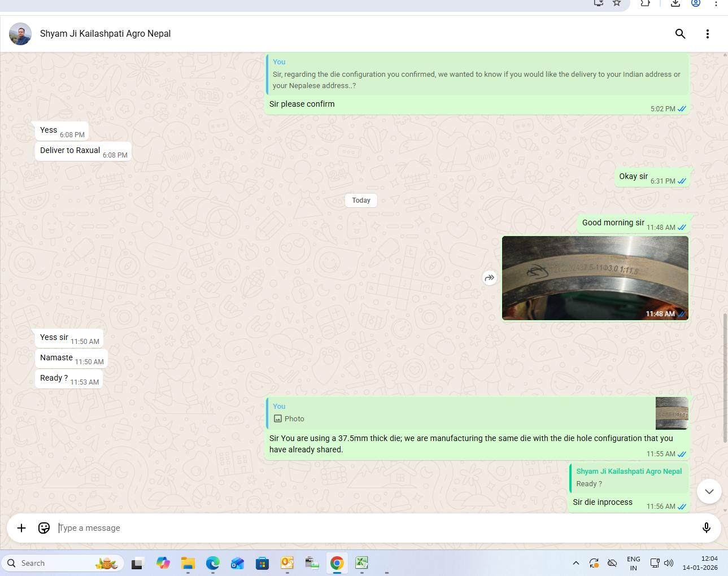728x576 pixels.
Task: Search within the chat conversation
Action: [x=680, y=34]
